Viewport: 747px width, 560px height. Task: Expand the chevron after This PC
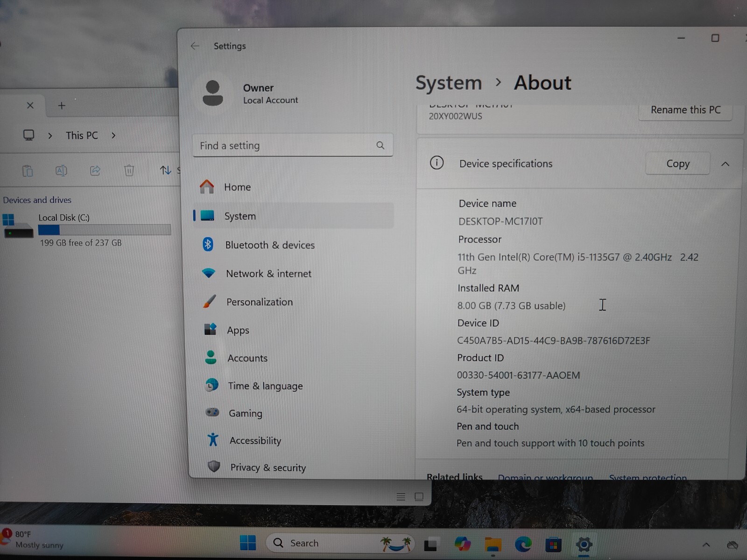click(113, 135)
